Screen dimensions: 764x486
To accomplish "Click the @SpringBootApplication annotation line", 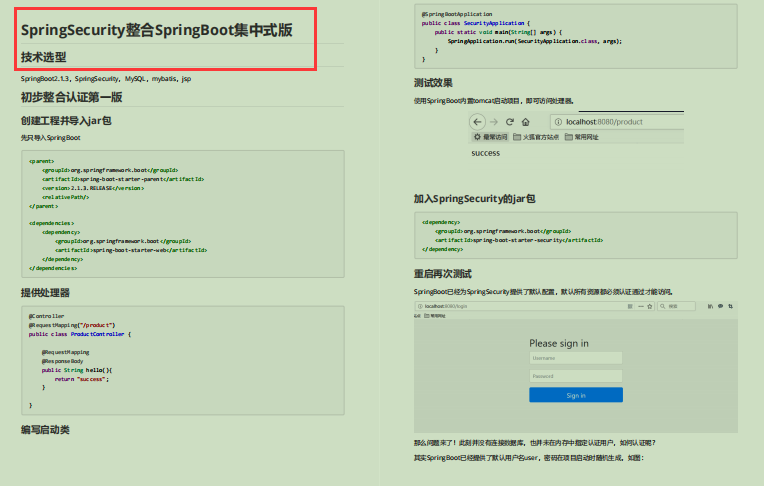I will pos(457,14).
